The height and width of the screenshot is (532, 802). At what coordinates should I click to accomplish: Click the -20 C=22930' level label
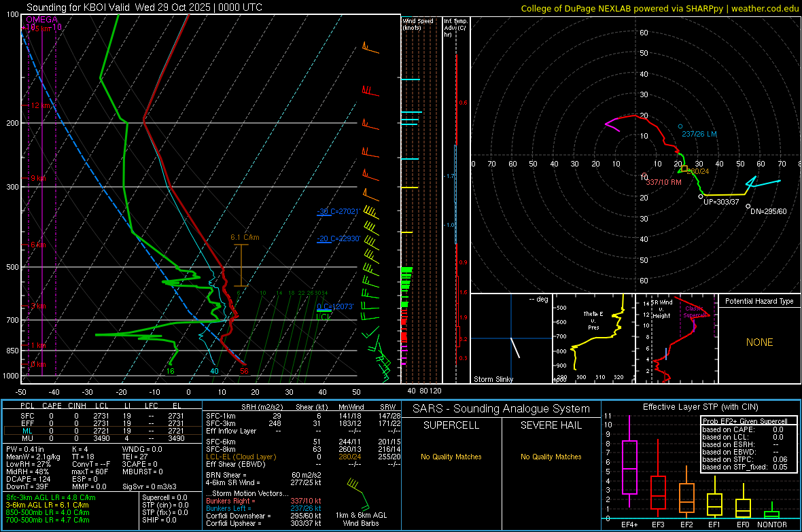click(338, 238)
